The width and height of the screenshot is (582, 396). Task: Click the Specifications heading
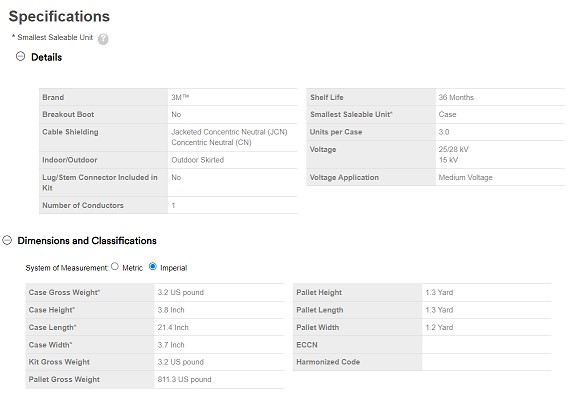click(59, 17)
